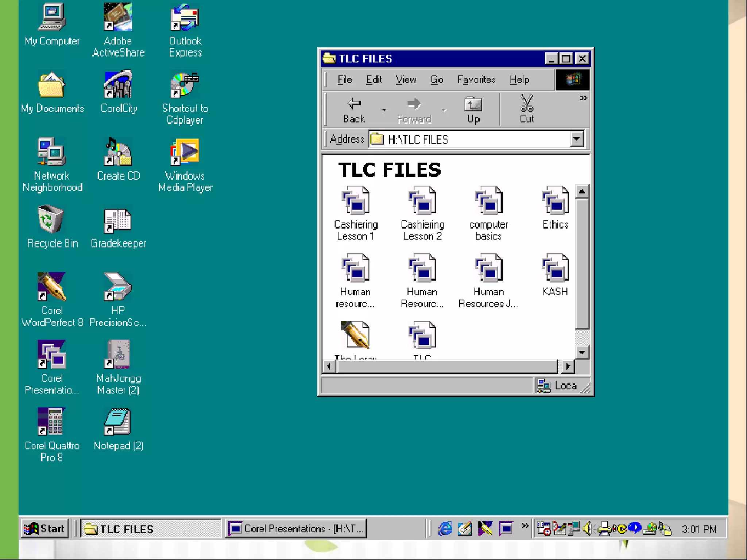Open the View menu
747x560 pixels.
[x=406, y=80]
